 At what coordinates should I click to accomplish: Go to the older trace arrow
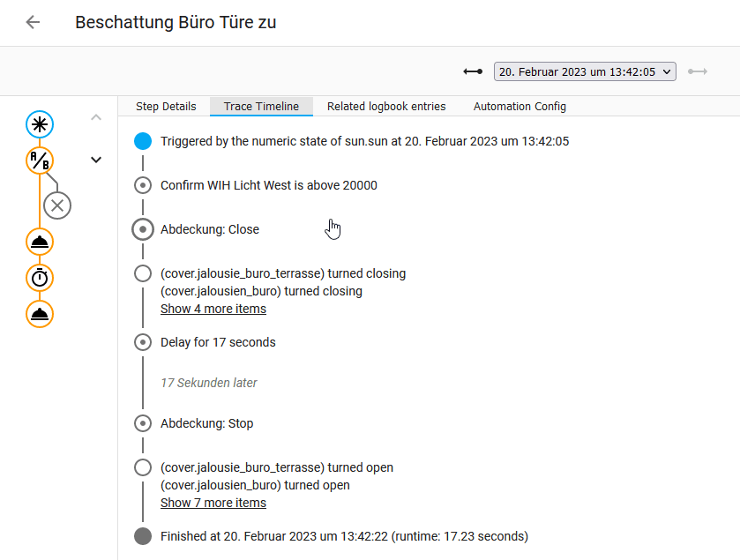473,71
